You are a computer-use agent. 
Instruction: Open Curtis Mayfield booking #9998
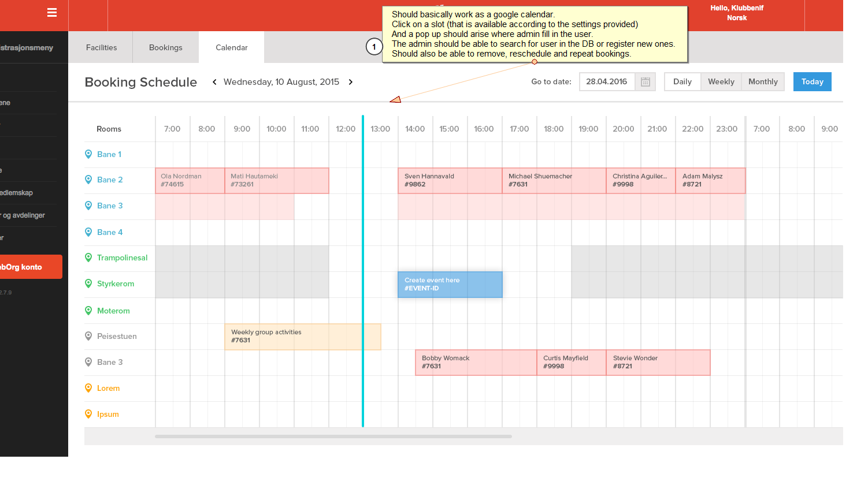(572, 363)
